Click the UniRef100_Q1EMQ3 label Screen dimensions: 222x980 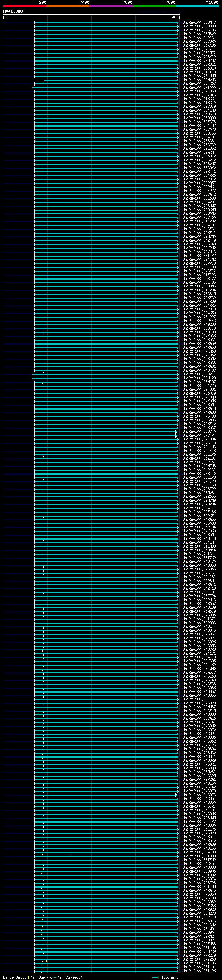click(199, 546)
